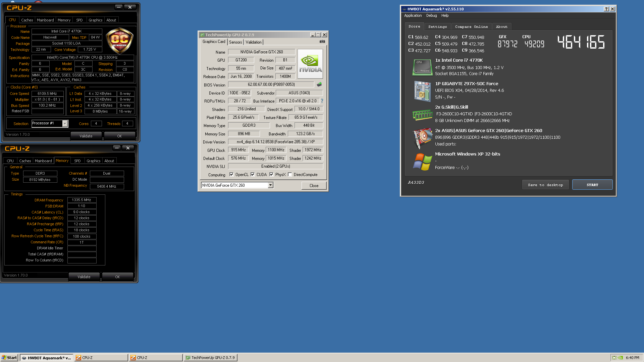Click the Windows logo icon in Aquamark
644x362 pixels.
tap(422, 162)
